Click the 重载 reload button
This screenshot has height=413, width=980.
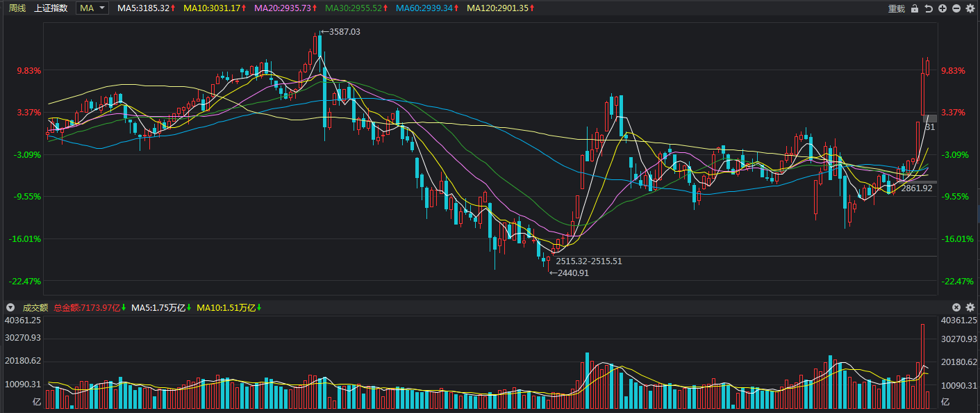point(897,8)
